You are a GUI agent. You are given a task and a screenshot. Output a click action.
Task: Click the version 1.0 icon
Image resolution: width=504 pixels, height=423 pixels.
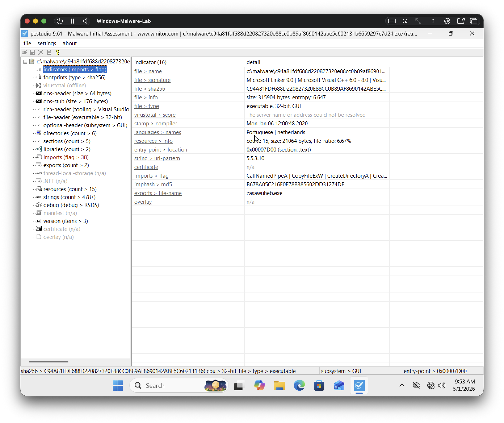(39, 221)
